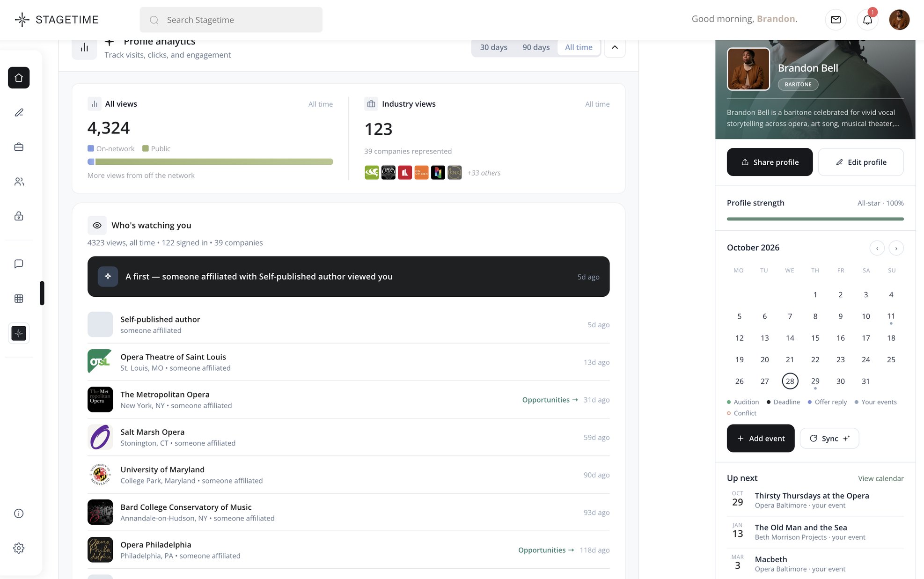The height and width of the screenshot is (579, 924).
Task: Click the Opera Theatre of Saint Louis row
Action: pos(348,362)
